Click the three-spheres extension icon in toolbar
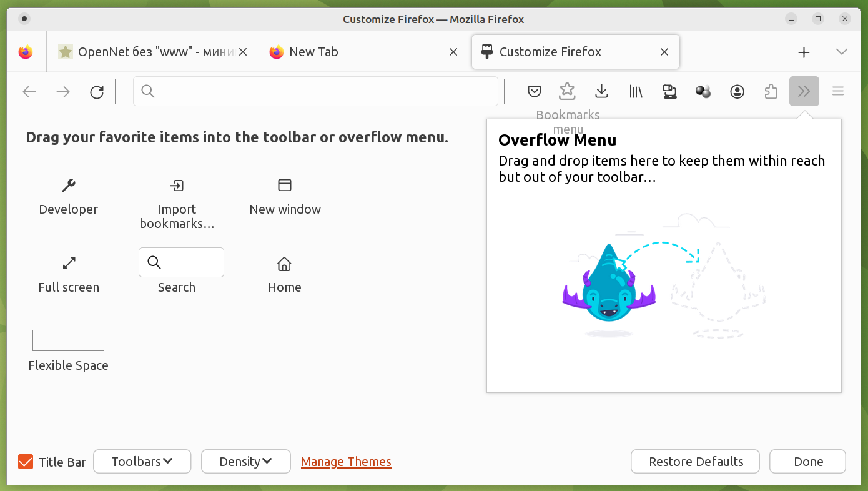The image size is (868, 491). 703,91
